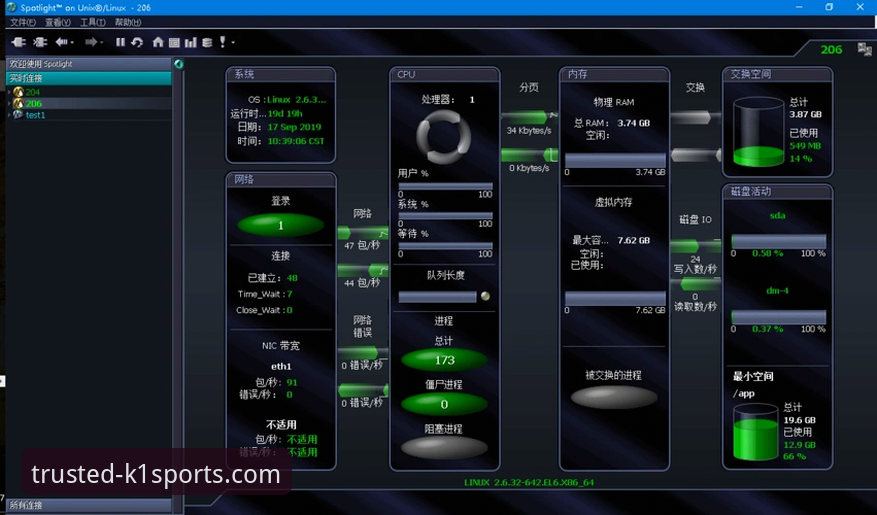
Task: Select connection test1 in the tree
Action: [x=35, y=115]
